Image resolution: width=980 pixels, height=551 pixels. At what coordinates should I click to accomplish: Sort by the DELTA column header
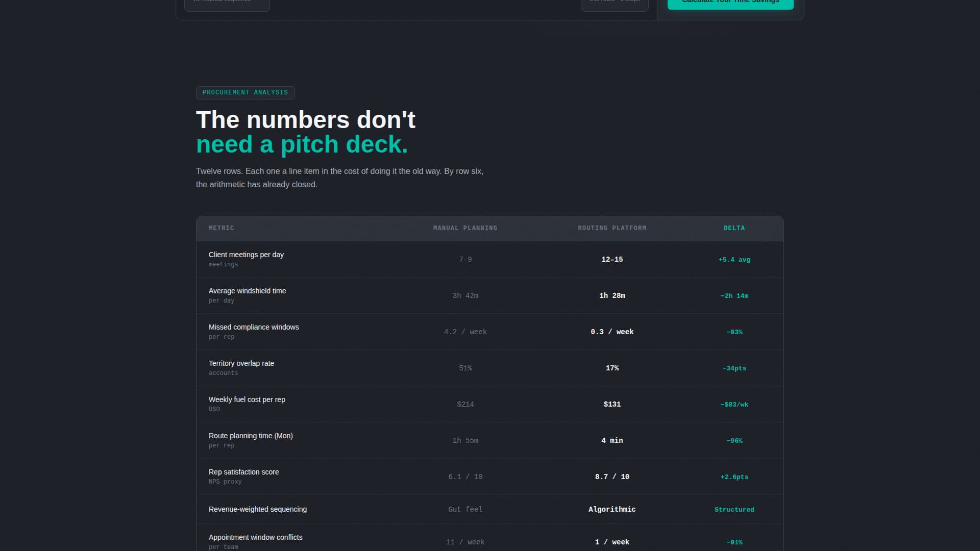(x=734, y=228)
